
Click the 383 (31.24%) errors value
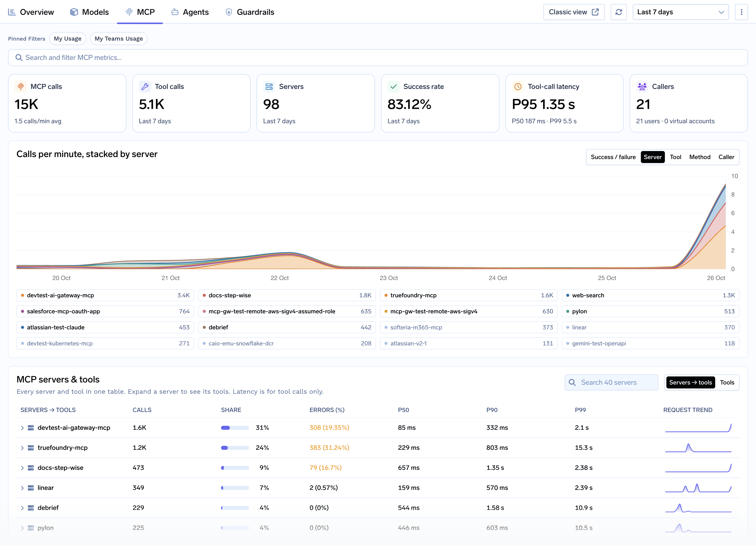click(329, 448)
